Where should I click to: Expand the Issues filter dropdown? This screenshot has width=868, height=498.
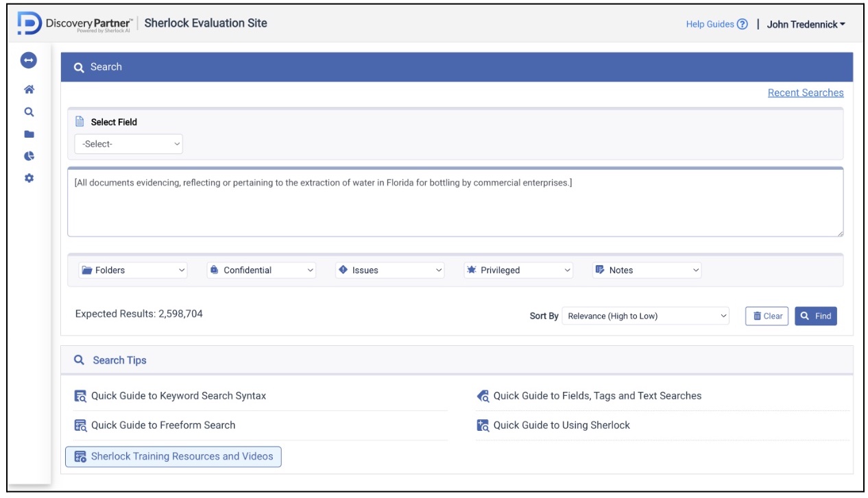[390, 271]
